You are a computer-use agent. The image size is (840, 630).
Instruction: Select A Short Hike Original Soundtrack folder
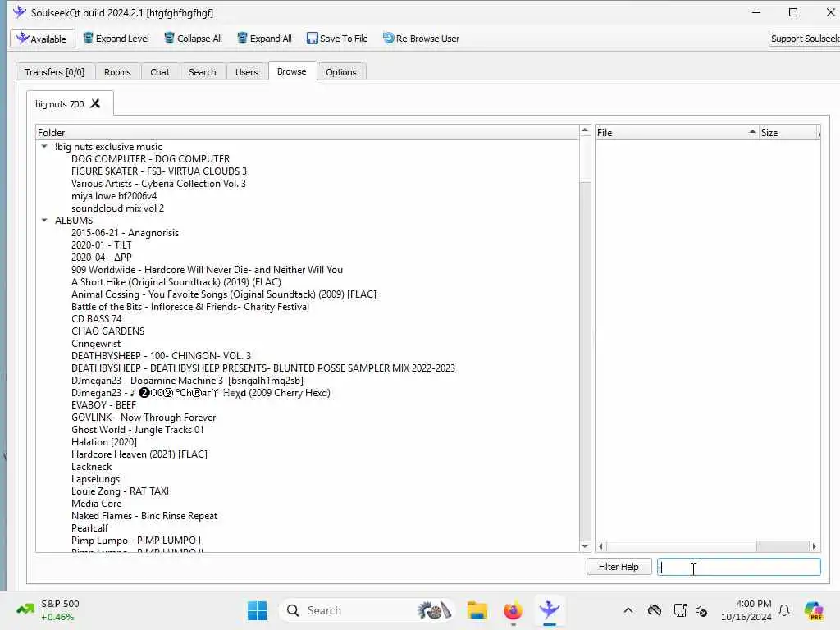coord(176,282)
